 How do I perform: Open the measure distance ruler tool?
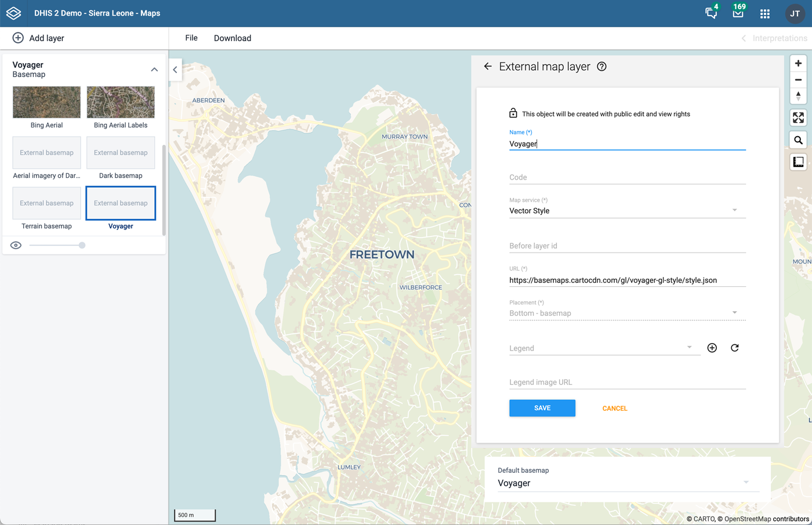(798, 162)
